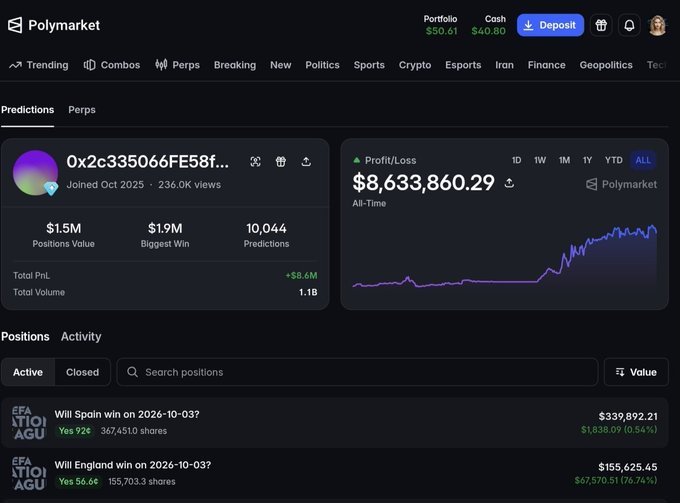
Task: Click the Polymarket logo icon
Action: (x=15, y=25)
